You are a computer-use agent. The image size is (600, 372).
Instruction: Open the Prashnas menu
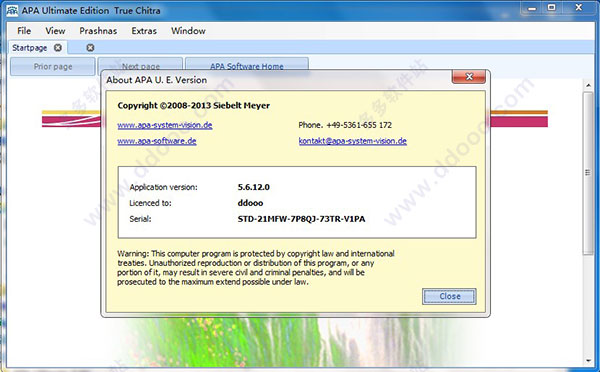[x=98, y=31]
